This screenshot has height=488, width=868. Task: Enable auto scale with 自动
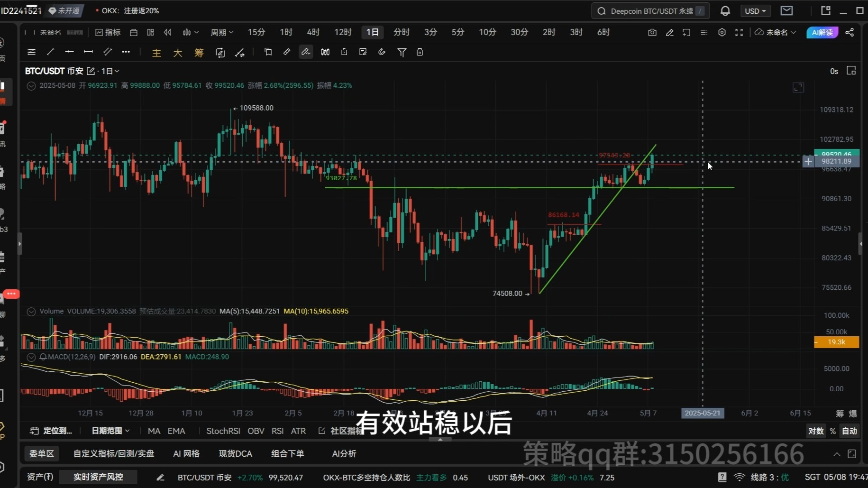850,431
